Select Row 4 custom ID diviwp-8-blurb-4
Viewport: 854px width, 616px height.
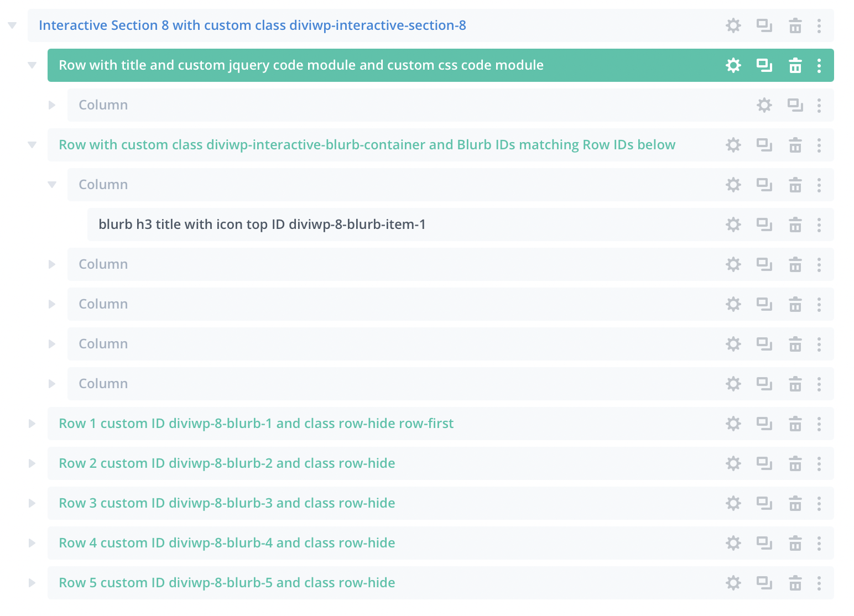[x=227, y=543]
